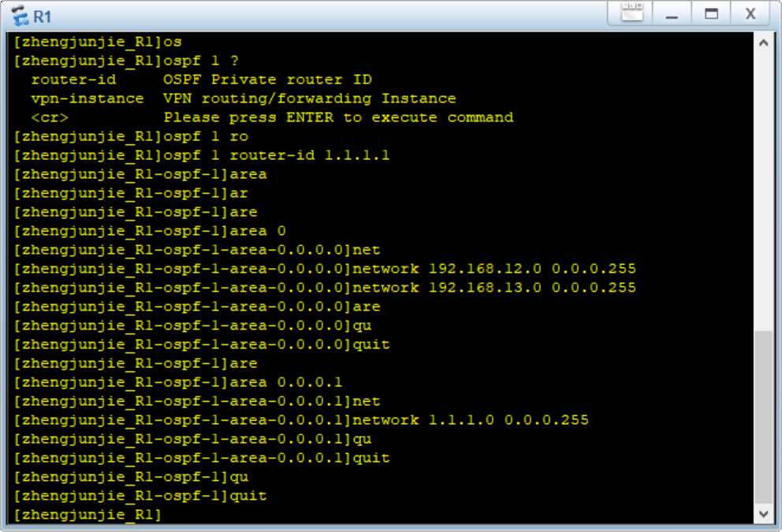Click the R1 window title text
The image size is (782, 532).
click(43, 16)
